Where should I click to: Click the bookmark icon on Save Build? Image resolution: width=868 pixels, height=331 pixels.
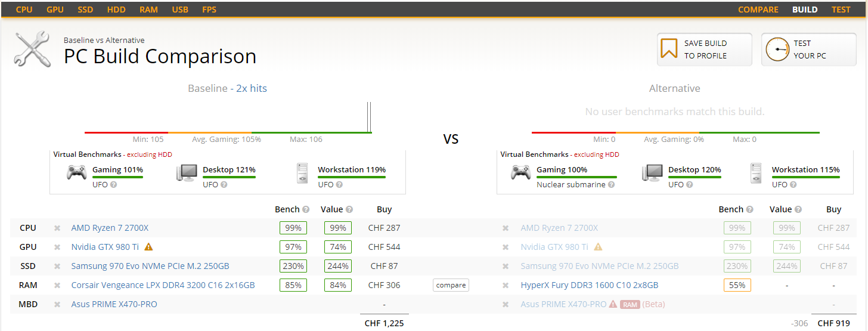(669, 49)
